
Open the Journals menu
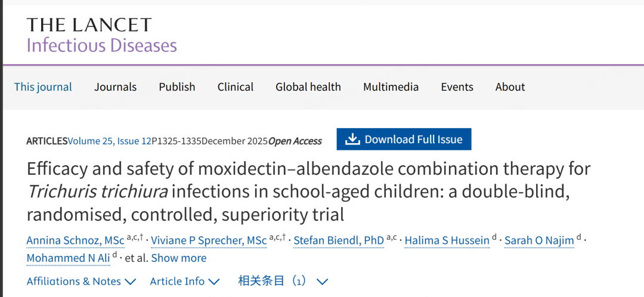coord(115,87)
